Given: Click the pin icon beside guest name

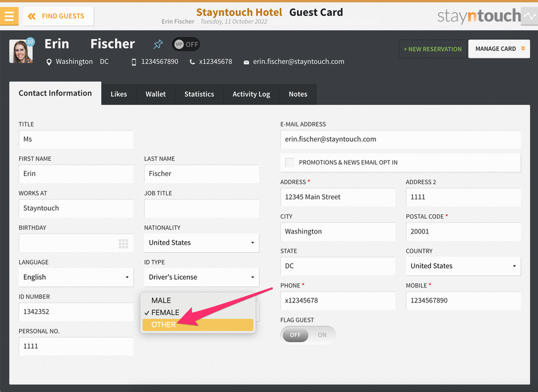Looking at the screenshot, I should pyautogui.click(x=158, y=44).
